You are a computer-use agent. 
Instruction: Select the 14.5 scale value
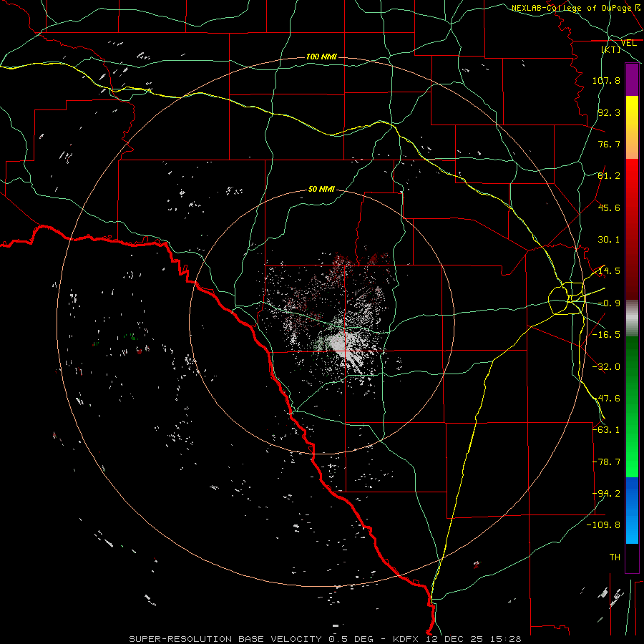(x=609, y=271)
